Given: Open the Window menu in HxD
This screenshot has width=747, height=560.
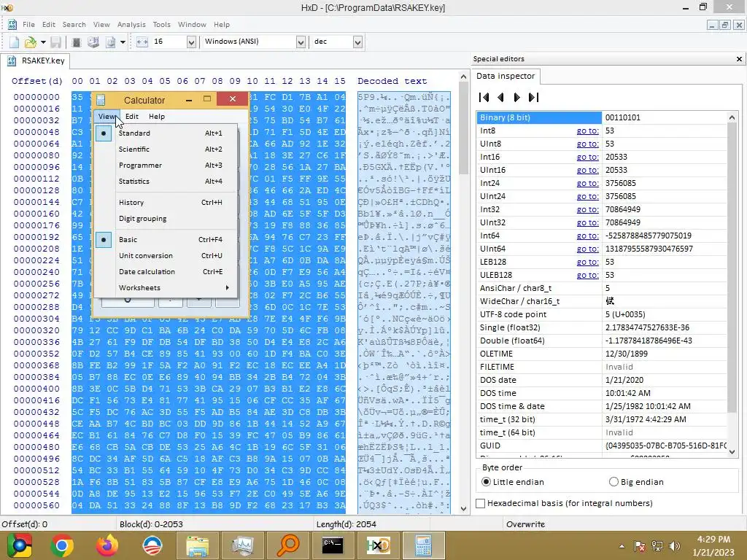Looking at the screenshot, I should pos(192,24).
